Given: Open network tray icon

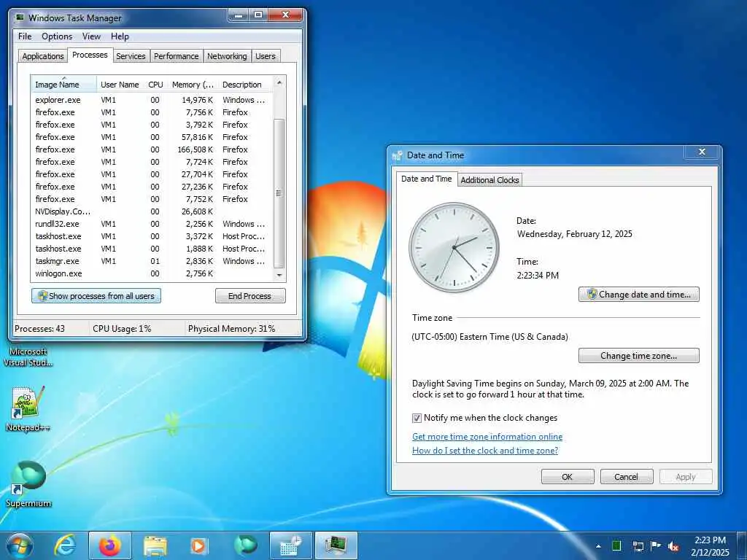Looking at the screenshot, I should click(638, 546).
